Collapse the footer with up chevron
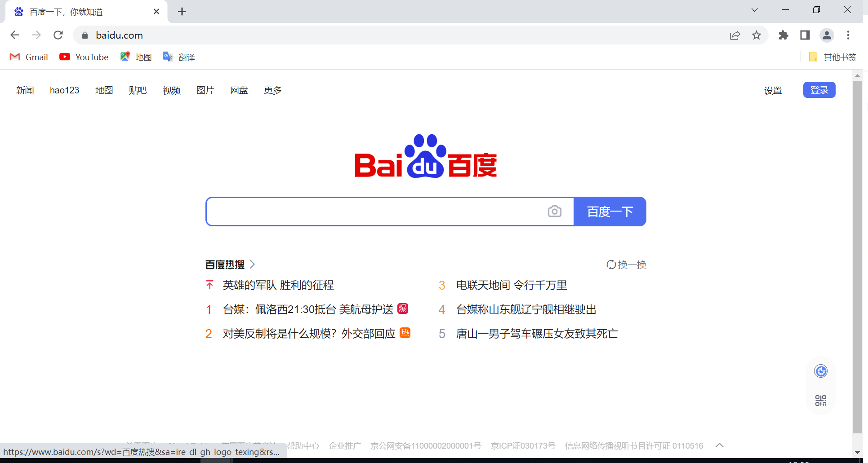Screen dimensions: 868x463 [x=720, y=445]
